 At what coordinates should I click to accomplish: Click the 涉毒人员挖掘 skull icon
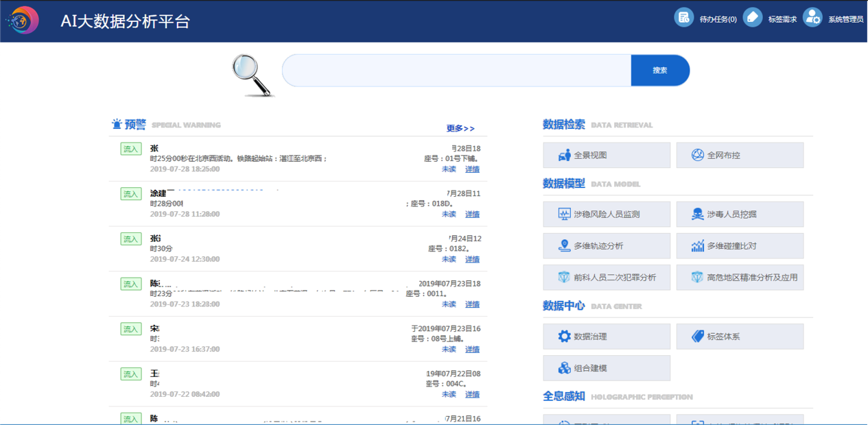[x=697, y=214]
